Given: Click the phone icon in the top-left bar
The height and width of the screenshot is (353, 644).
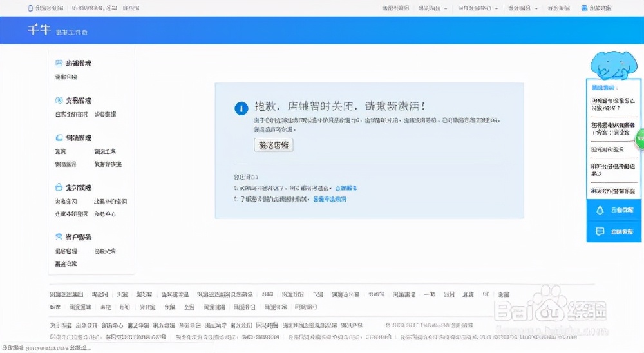Looking at the screenshot, I should coord(30,8).
